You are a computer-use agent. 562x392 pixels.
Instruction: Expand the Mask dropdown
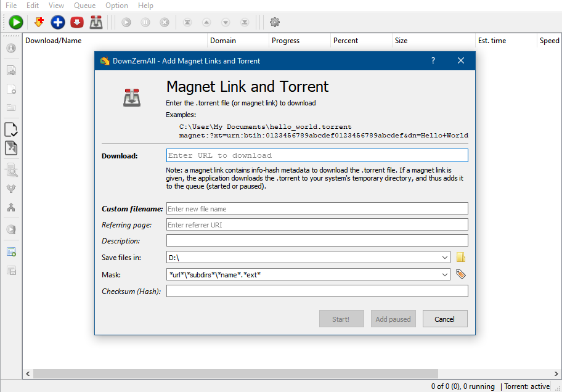coord(444,275)
